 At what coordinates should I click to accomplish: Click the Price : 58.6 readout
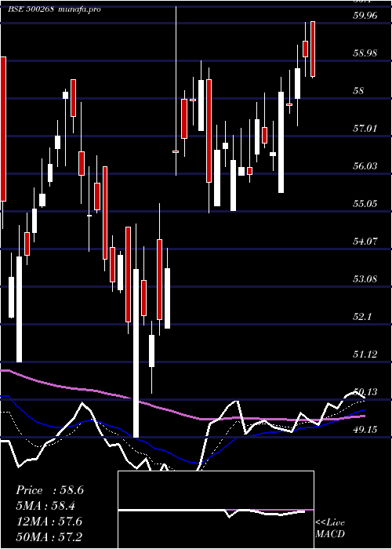(49, 490)
